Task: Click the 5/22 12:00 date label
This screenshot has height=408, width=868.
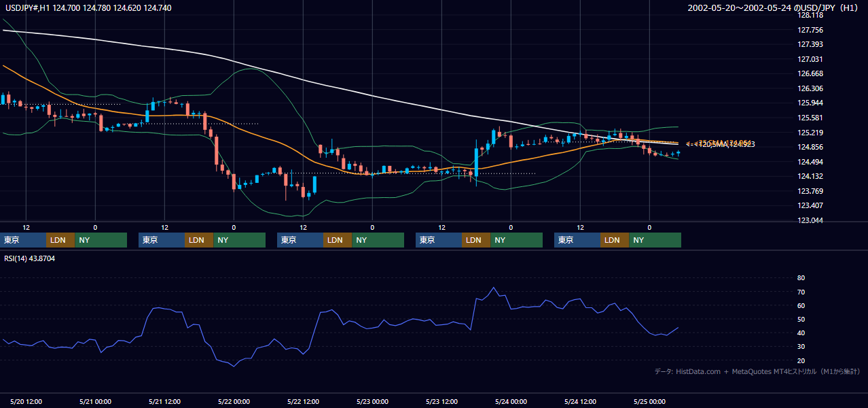Action: 304,401
